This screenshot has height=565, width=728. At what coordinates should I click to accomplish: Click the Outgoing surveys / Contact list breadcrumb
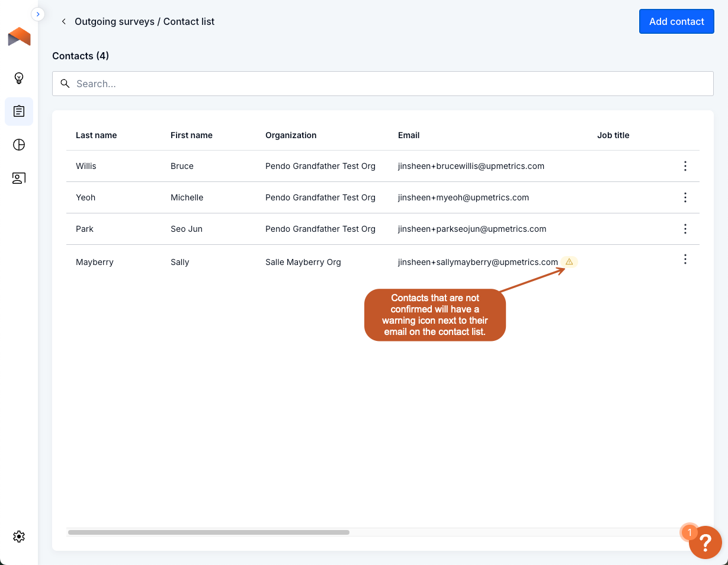pyautogui.click(x=145, y=21)
